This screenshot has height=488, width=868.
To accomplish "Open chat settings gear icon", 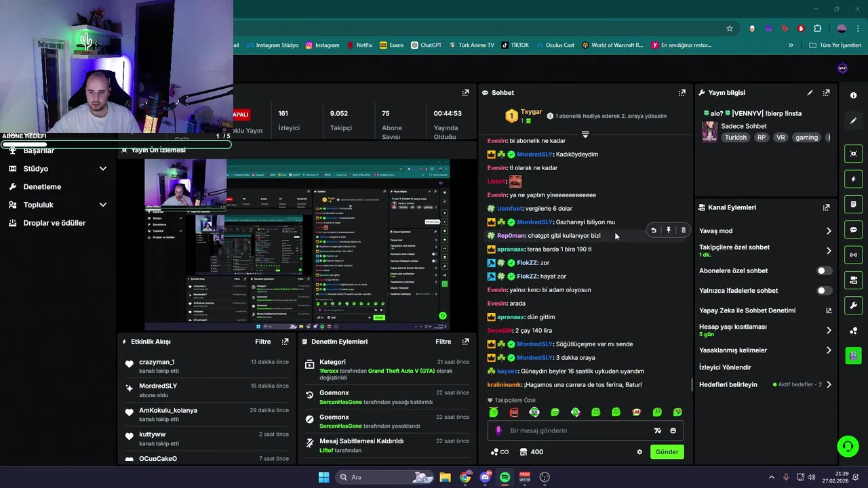I will (x=639, y=452).
